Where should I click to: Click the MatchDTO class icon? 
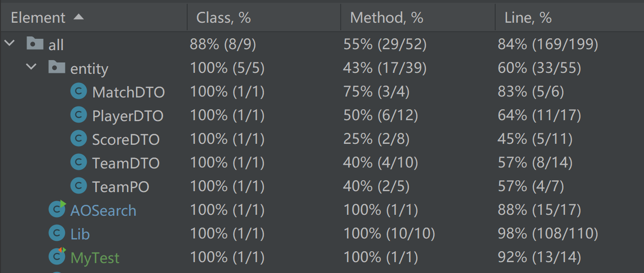tap(78, 91)
